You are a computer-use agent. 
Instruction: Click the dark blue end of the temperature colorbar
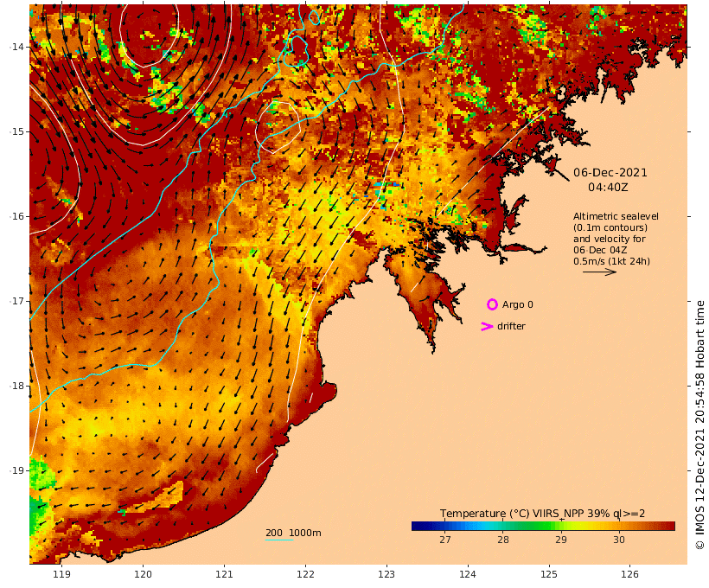coord(418,526)
